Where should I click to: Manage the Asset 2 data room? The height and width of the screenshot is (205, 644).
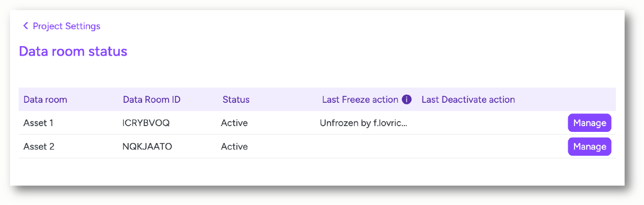click(589, 147)
